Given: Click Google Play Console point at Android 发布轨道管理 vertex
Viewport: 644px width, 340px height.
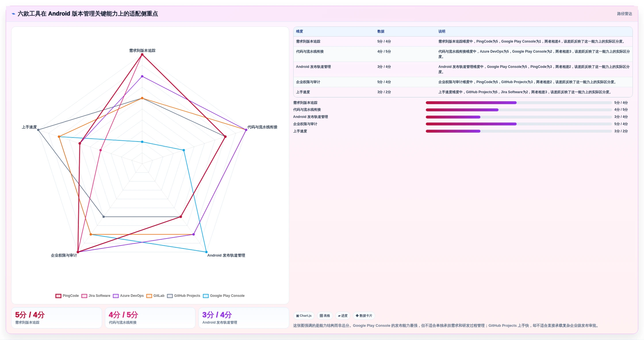Looking at the screenshot, I should pyautogui.click(x=206, y=252).
